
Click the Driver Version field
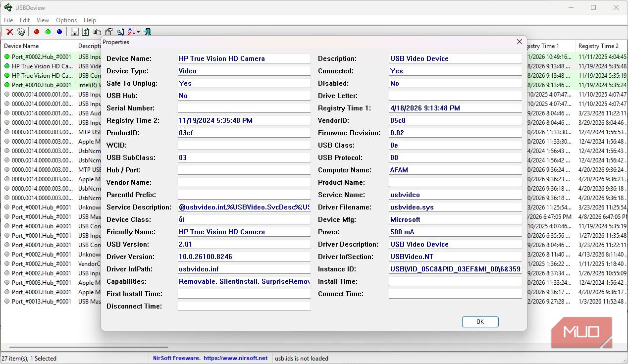pos(244,257)
